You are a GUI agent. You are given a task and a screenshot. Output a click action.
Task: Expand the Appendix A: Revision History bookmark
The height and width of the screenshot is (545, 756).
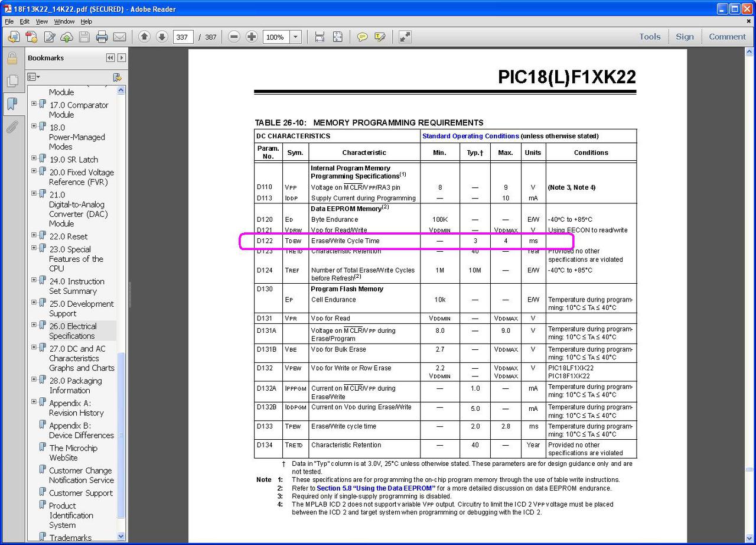[x=34, y=401]
